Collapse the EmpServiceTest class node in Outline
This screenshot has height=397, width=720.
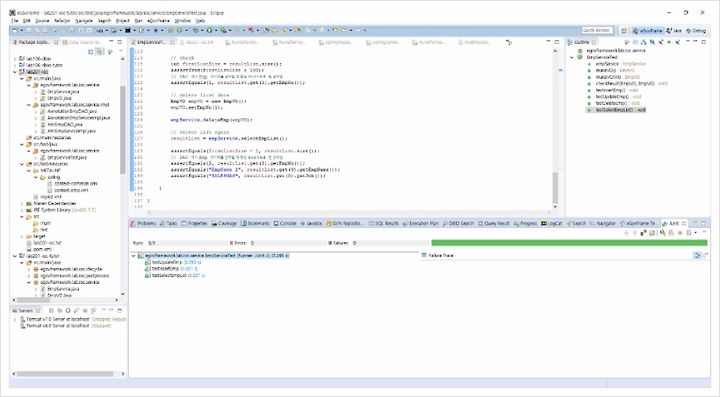pyautogui.click(x=572, y=57)
